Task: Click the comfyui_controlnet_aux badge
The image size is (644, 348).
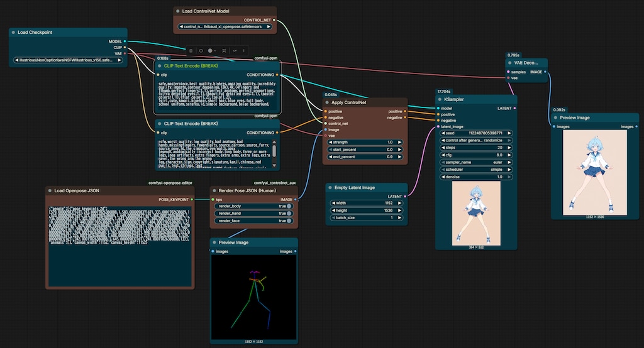Action: [275, 183]
